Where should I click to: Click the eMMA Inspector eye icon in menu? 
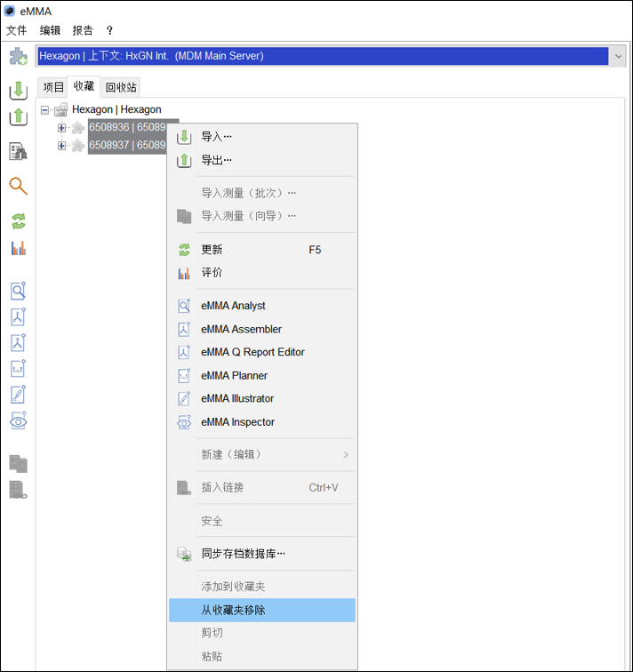coord(184,422)
